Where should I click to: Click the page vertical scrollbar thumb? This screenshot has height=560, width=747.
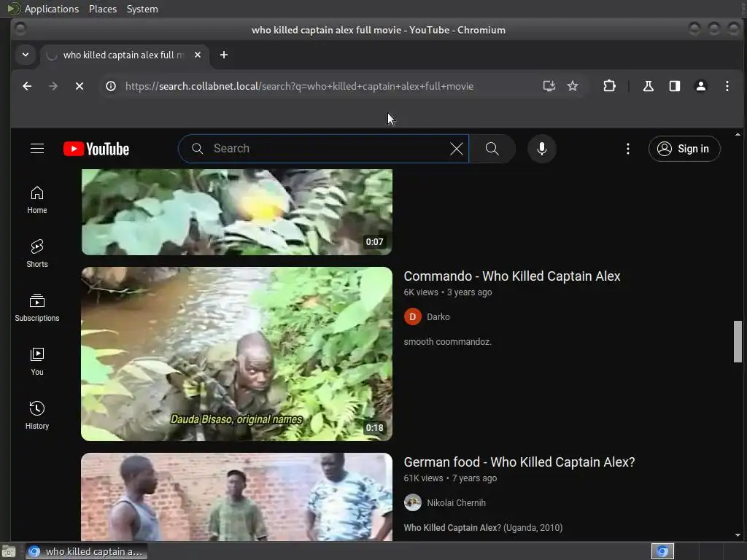click(x=738, y=341)
